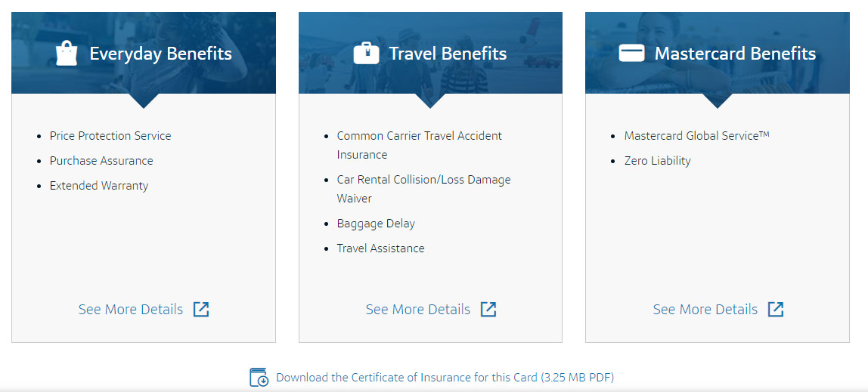Click the suitcase icon beside Travel Benefits
Image resolution: width=868 pixels, height=392 pixels.
click(366, 54)
